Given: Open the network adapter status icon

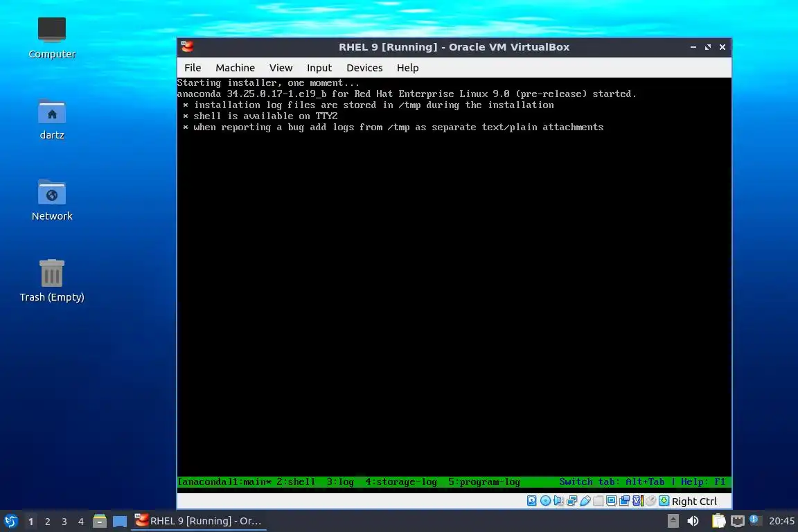Looking at the screenshot, I should coord(571,501).
